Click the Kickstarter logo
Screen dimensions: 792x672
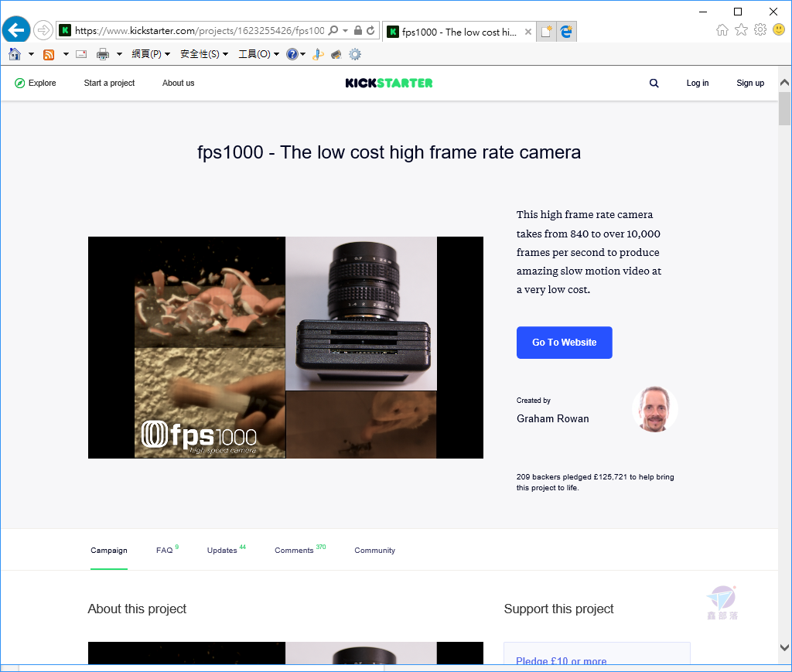click(x=389, y=84)
